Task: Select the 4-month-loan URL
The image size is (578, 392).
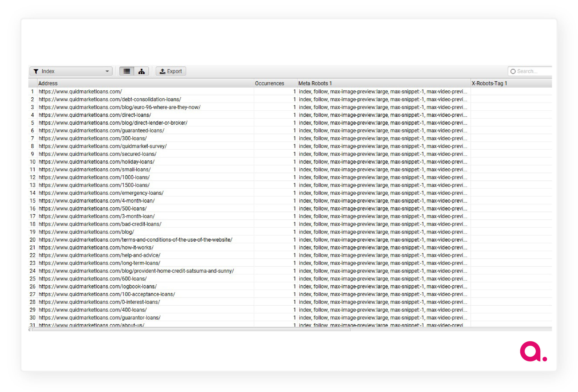Action: [97, 201]
